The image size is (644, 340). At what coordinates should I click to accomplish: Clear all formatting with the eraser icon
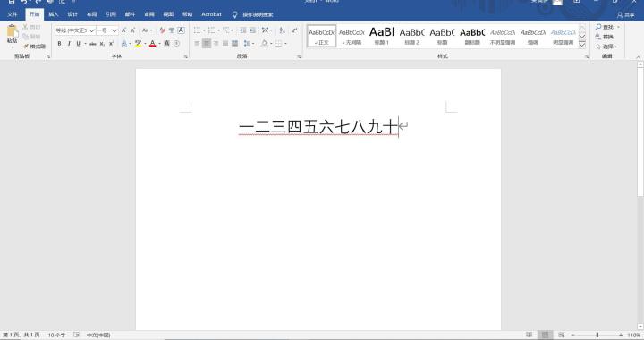point(162,30)
